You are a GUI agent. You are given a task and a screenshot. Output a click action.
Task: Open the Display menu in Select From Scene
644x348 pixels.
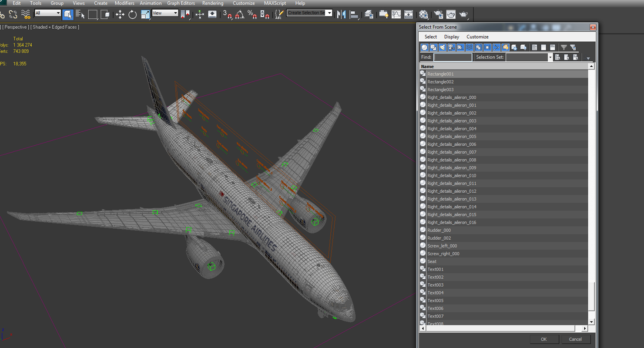click(452, 37)
